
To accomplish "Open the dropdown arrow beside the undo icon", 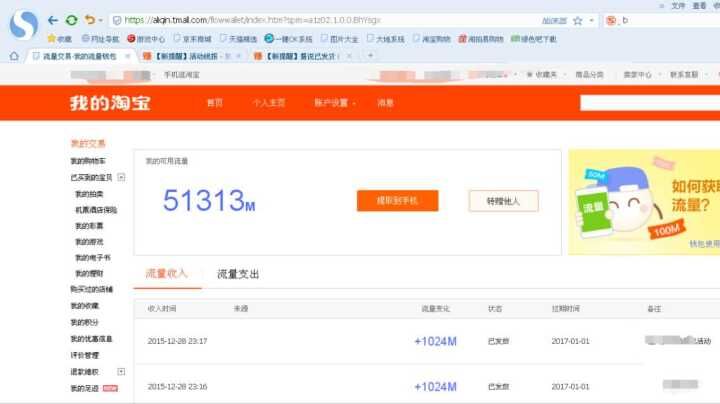I will tap(101, 21).
